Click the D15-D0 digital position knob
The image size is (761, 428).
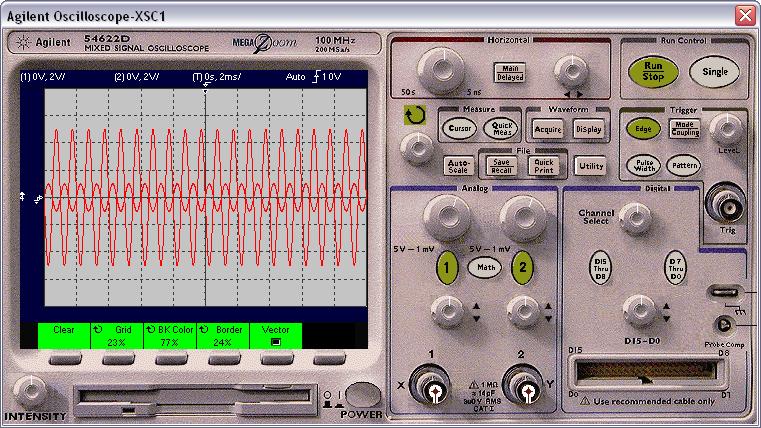pyautogui.click(x=639, y=310)
